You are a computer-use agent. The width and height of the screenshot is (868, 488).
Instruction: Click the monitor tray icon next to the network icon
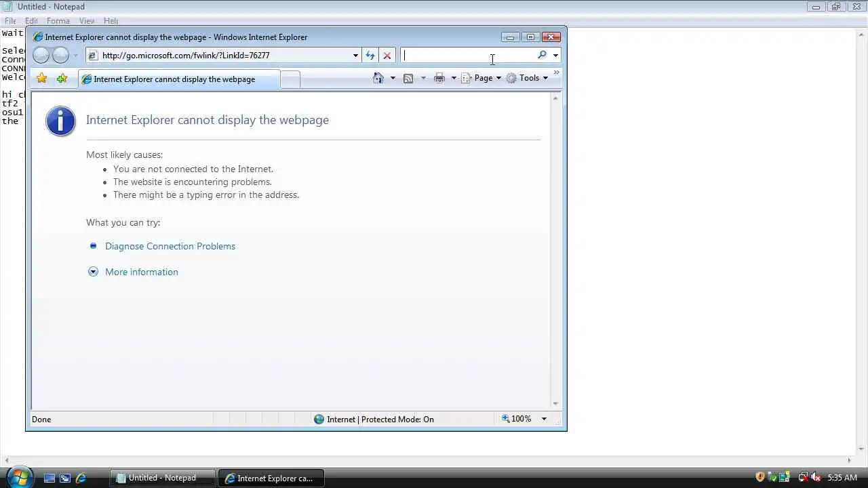(785, 477)
